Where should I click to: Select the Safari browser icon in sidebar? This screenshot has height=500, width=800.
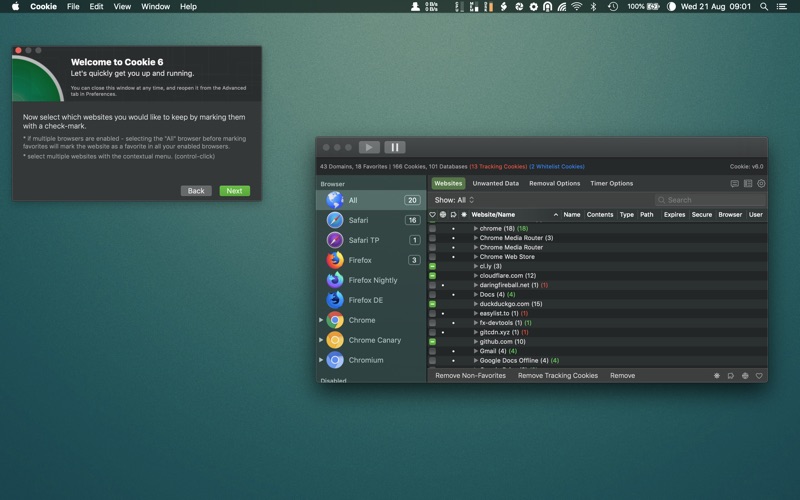tap(335, 220)
